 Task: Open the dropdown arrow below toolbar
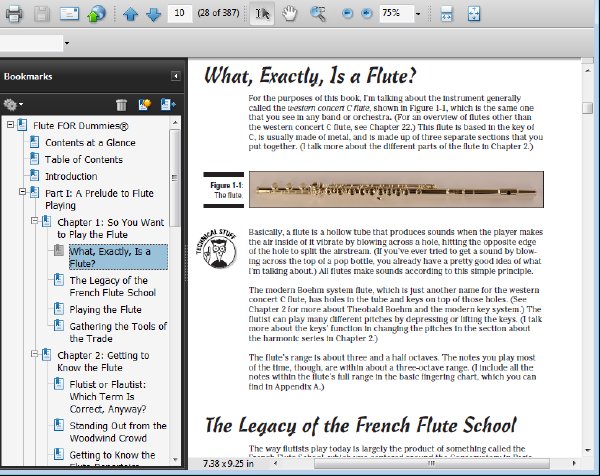[67, 43]
